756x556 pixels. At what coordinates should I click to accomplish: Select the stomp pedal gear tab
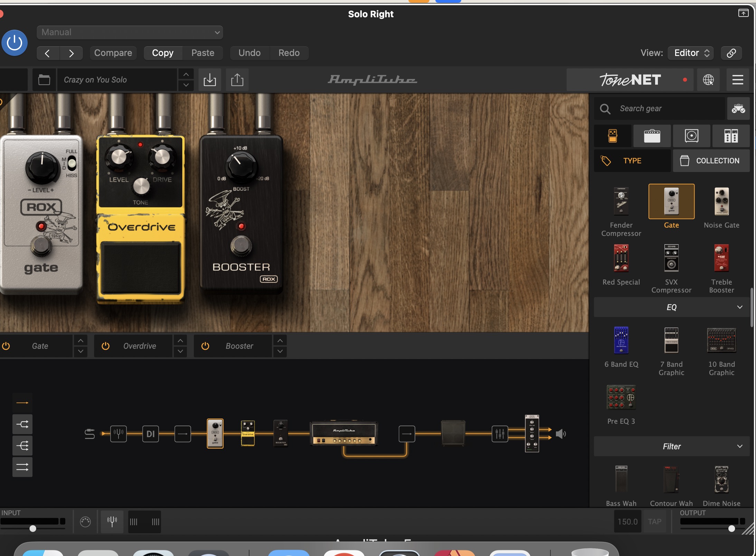pyautogui.click(x=613, y=136)
